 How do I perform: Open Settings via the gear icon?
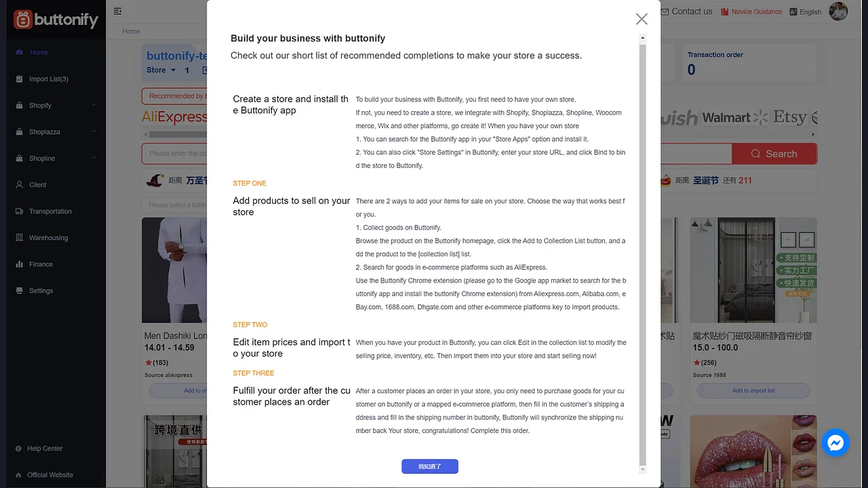coord(20,290)
